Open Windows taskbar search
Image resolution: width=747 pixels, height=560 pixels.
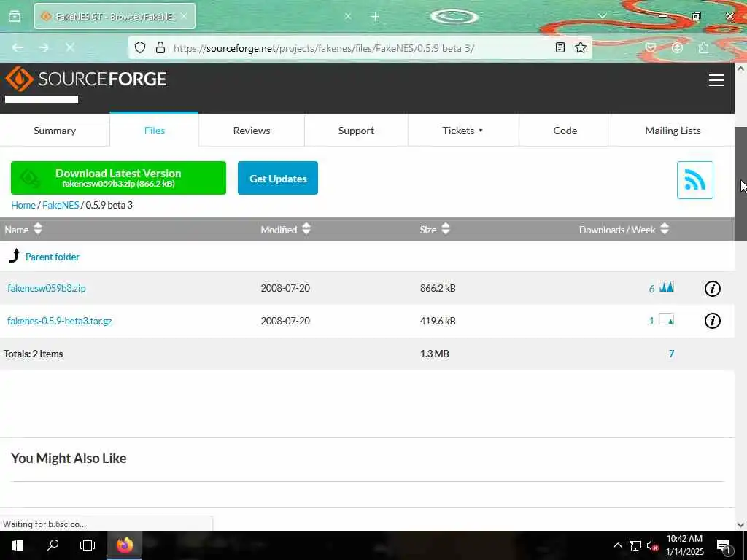[x=53, y=545]
